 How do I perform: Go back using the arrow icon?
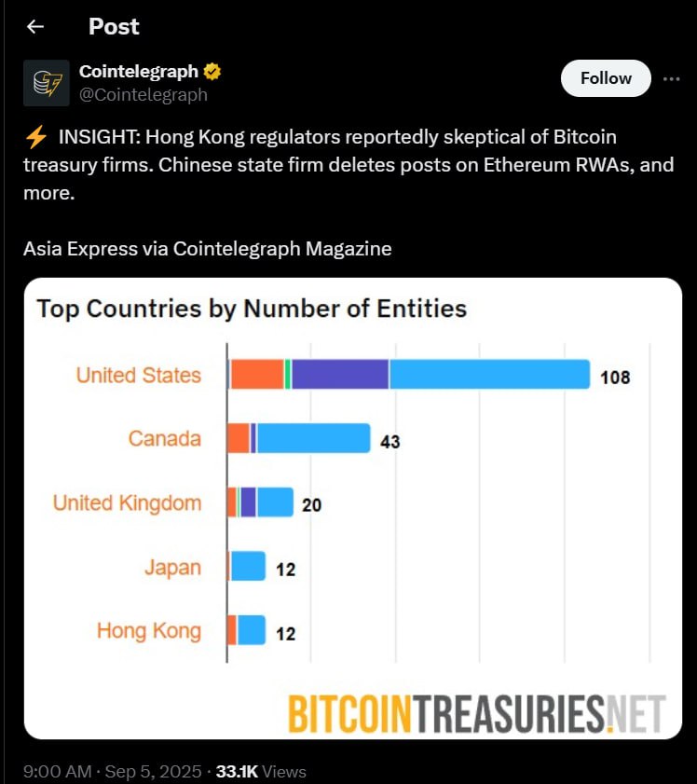click(35, 26)
